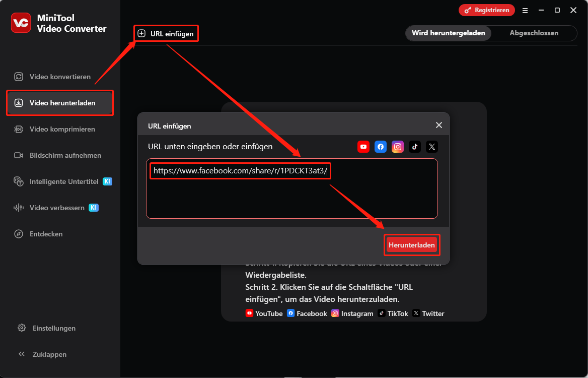Click the key icon in Registrieren button
Viewport: 588px width, 378px height.
tap(468, 11)
